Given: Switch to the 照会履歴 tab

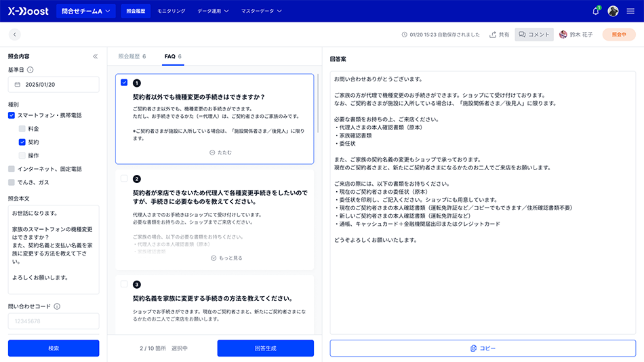Looking at the screenshot, I should pos(132,56).
